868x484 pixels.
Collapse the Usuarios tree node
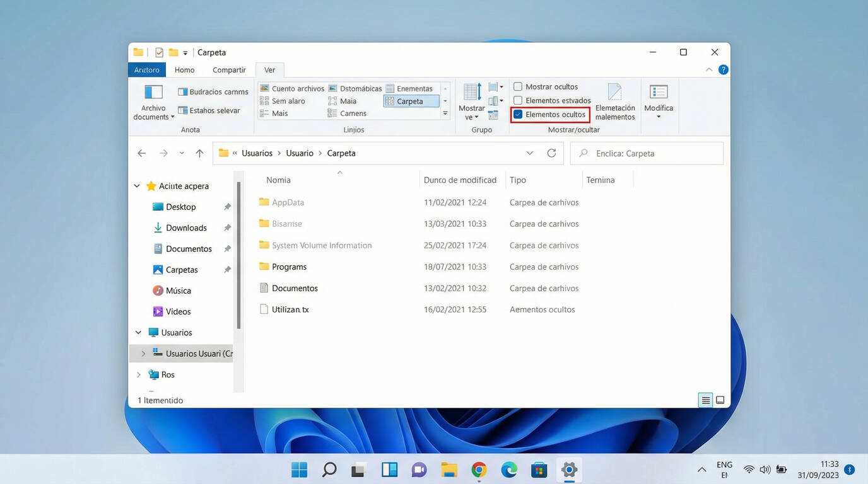point(138,333)
